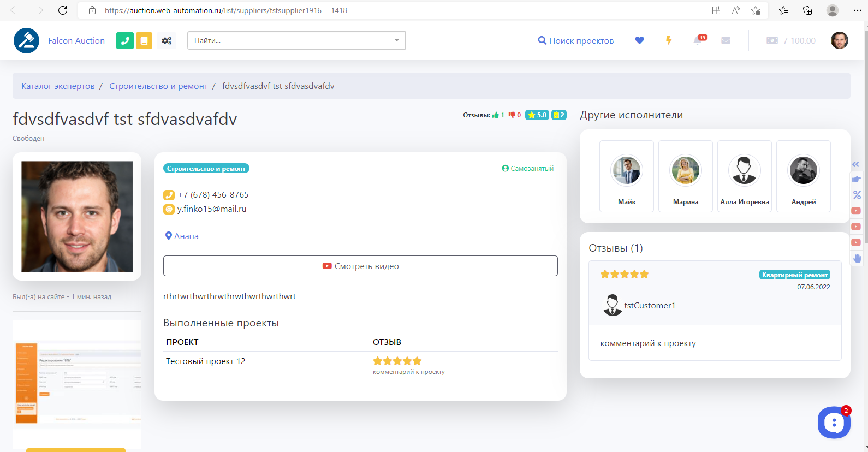Click the portfolio screenshot thumbnail
The image size is (868, 452).
(77, 377)
